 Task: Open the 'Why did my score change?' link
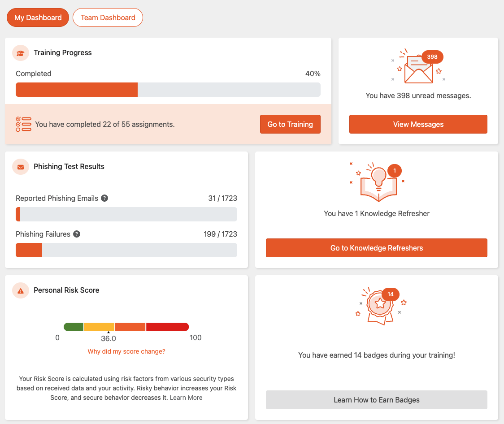tap(126, 351)
